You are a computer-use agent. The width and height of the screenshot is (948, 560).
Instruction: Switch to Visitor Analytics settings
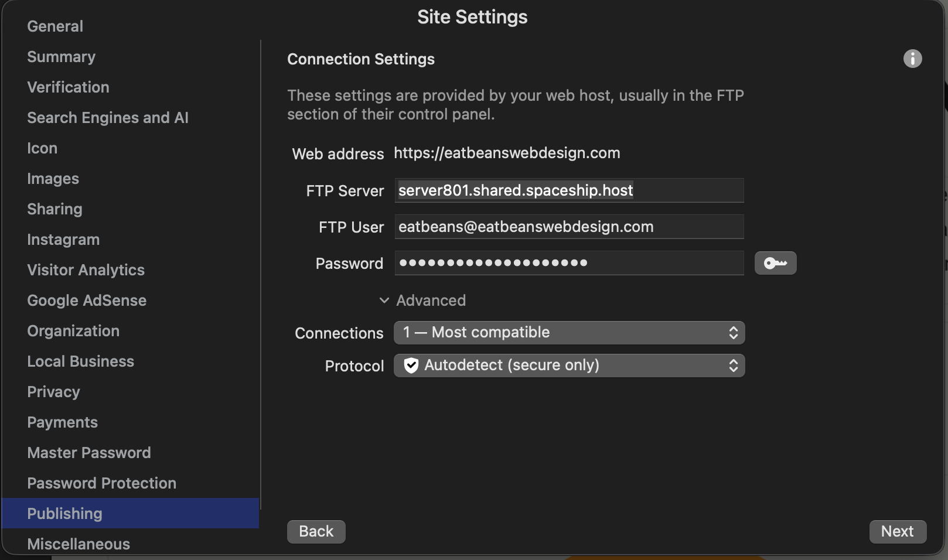(x=86, y=270)
